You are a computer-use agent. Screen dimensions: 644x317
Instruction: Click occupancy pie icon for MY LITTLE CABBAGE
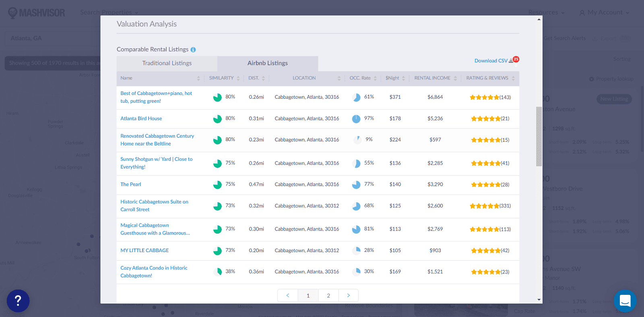356,251
